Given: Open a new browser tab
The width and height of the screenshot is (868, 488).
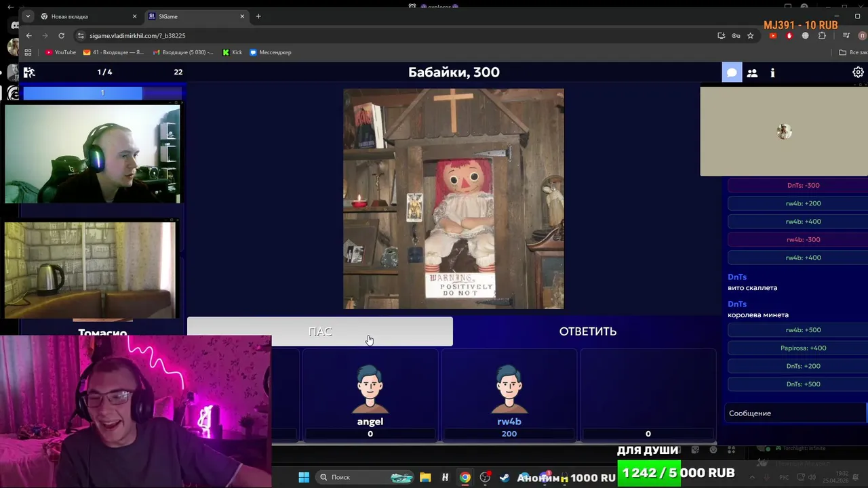Looking at the screenshot, I should (258, 16).
